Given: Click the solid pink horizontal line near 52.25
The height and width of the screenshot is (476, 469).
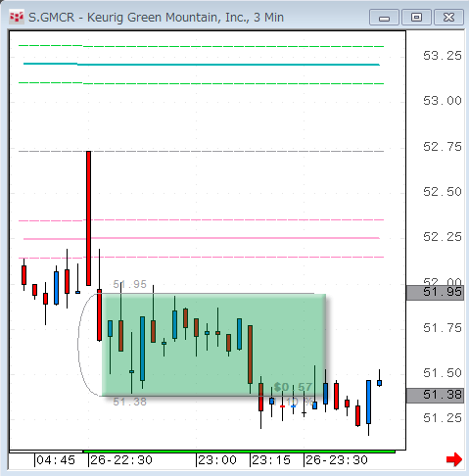Looking at the screenshot, I should 202,238.
